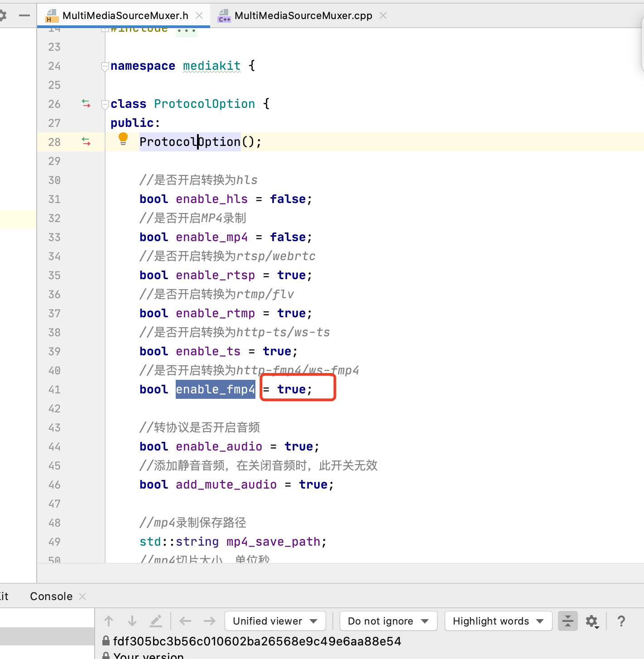Switch to the MultiMediaSourceMuxer.cpp tab
Image resolution: width=644 pixels, height=659 pixels.
tap(302, 15)
